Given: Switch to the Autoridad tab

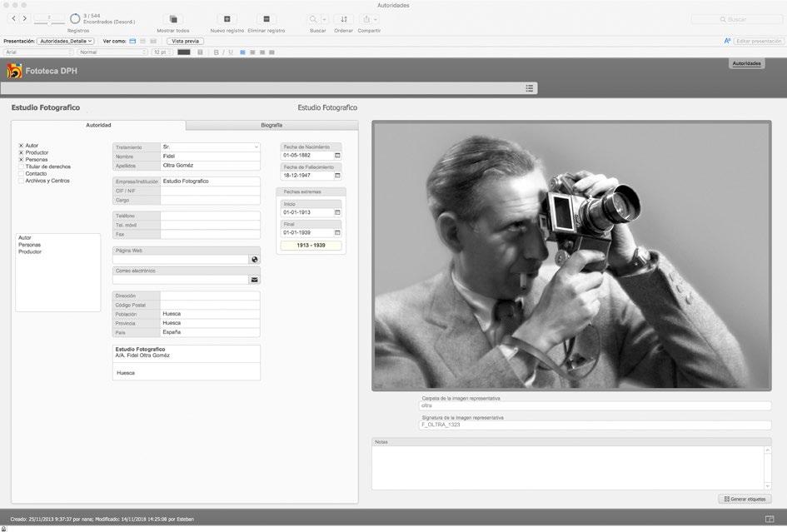Looking at the screenshot, I should (x=98, y=125).
